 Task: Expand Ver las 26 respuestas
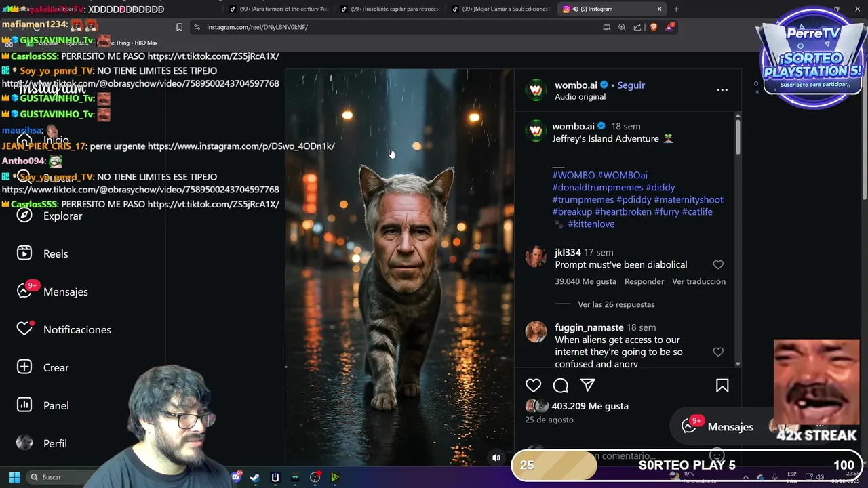(x=616, y=304)
